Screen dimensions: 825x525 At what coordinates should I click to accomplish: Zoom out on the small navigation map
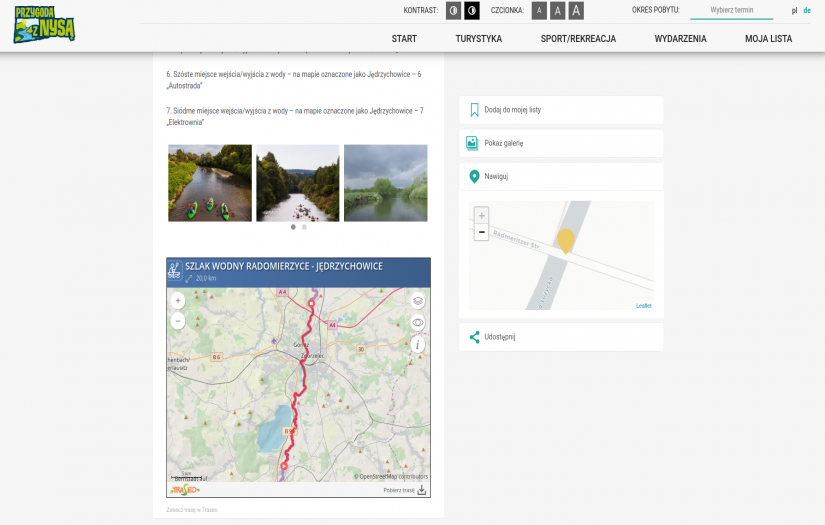[x=482, y=232]
